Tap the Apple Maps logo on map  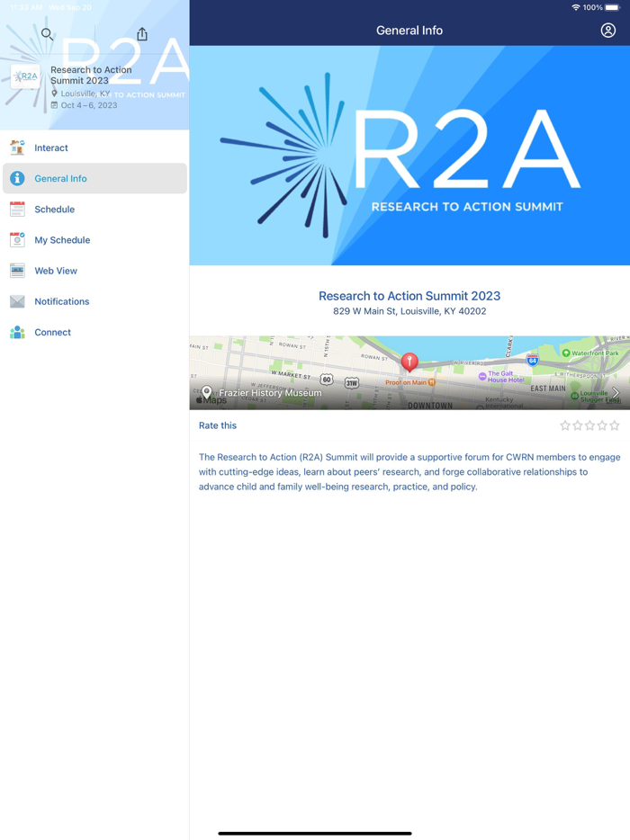[211, 400]
